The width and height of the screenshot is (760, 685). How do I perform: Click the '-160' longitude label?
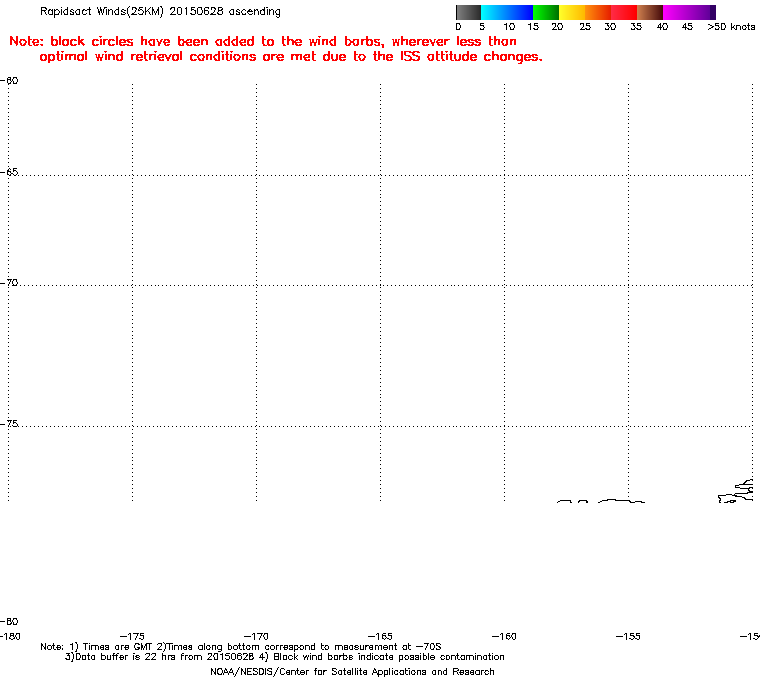click(x=504, y=636)
